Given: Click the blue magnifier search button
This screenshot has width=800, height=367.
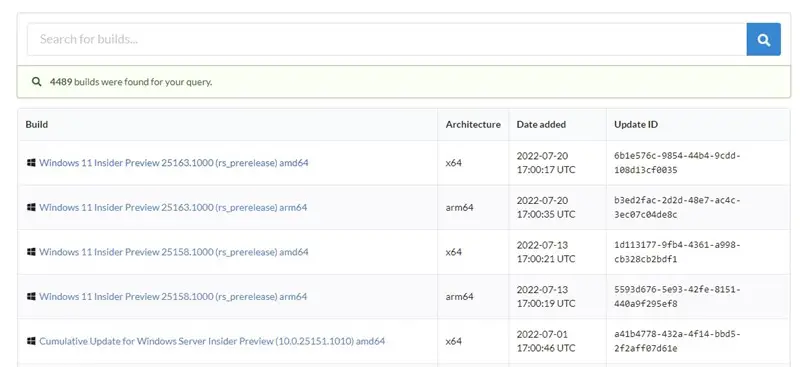Looking at the screenshot, I should [763, 39].
